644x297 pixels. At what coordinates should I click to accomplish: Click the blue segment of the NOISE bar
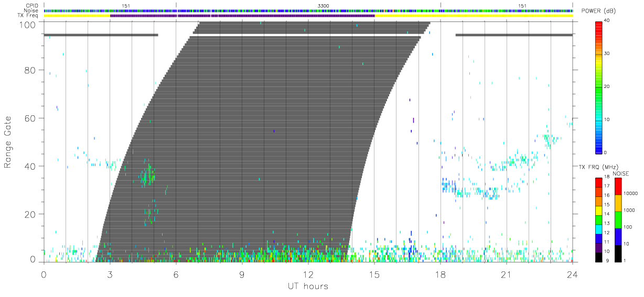point(618,236)
